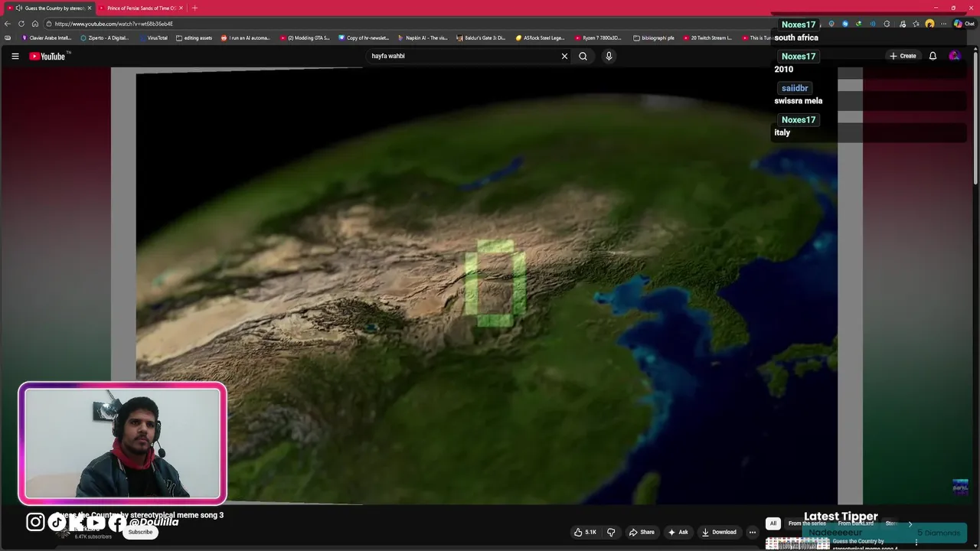Viewport: 980px width, 551px height.
Task: Open the bibliographi pfe bookmarks folder
Action: pyautogui.click(x=654, y=37)
